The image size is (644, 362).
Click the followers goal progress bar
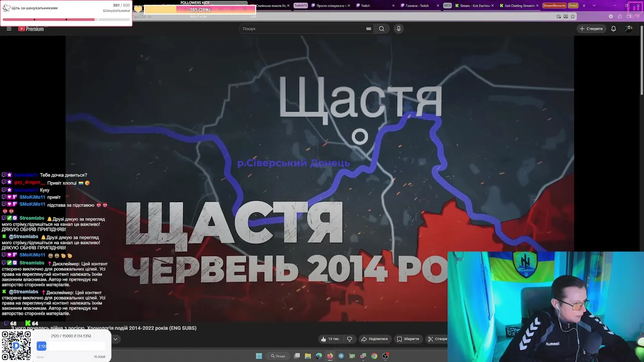[66, 20]
